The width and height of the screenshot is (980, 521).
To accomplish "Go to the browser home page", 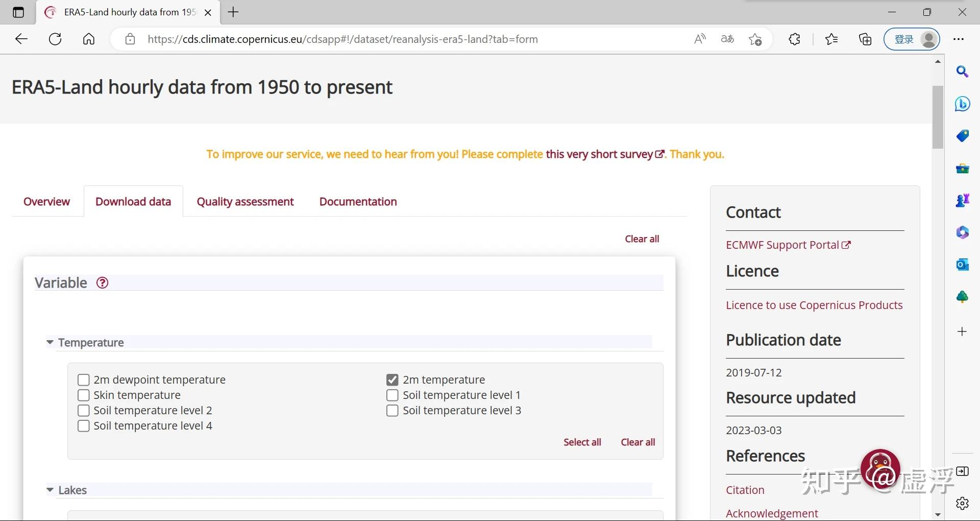I will point(89,39).
